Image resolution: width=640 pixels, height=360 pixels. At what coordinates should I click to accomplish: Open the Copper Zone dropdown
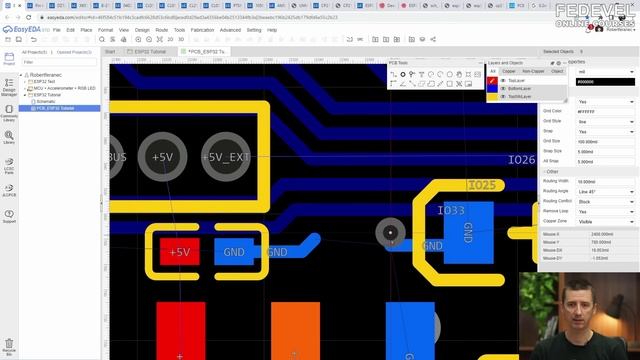606,222
